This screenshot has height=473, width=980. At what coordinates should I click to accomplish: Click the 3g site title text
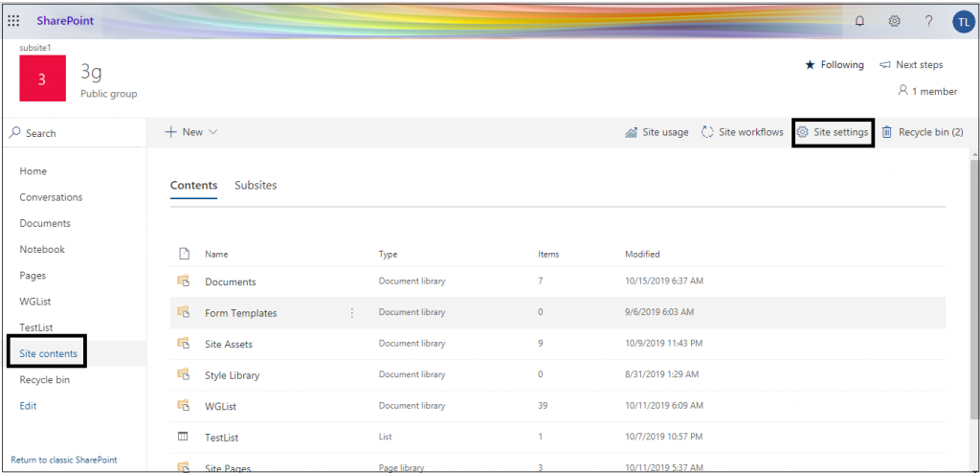[x=91, y=73]
